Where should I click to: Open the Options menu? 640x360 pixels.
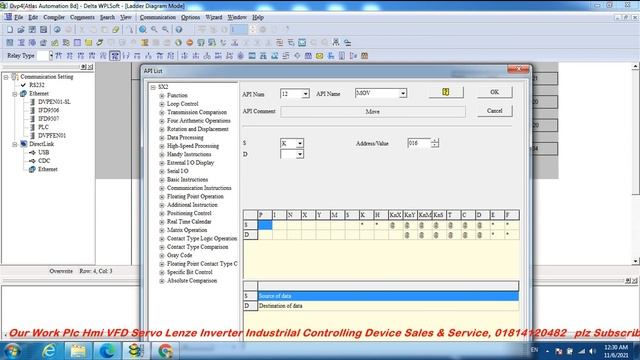[x=191, y=18]
